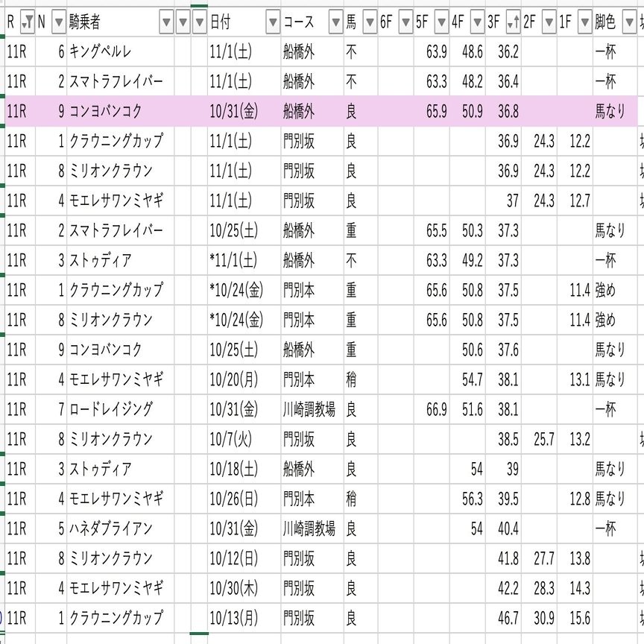
Task: Open the 脚色 column filter dropdown
Action: click(629, 22)
